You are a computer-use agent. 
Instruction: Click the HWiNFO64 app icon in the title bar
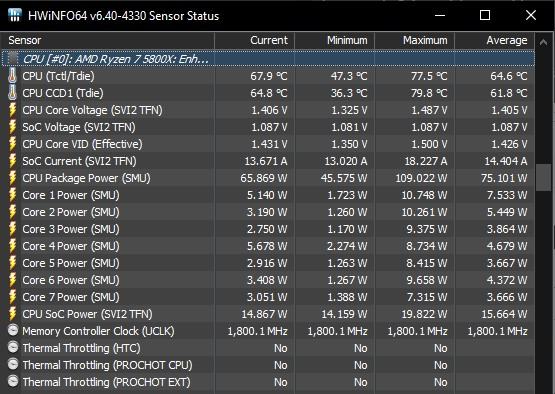tap(15, 15)
